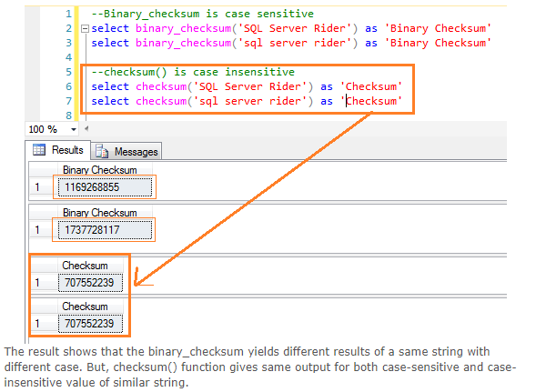Image resolution: width=536 pixels, height=392 pixels.
Task: Open the Messages tab
Action: (126, 151)
